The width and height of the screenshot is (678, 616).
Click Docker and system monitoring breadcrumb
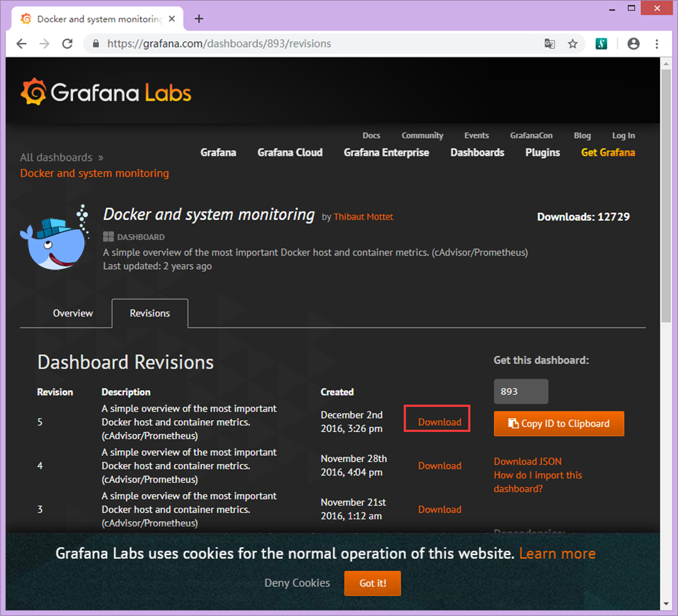click(95, 173)
